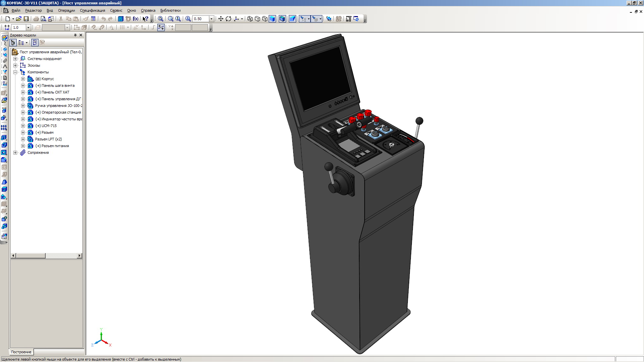Click the current step value 1.0 field

point(18,27)
